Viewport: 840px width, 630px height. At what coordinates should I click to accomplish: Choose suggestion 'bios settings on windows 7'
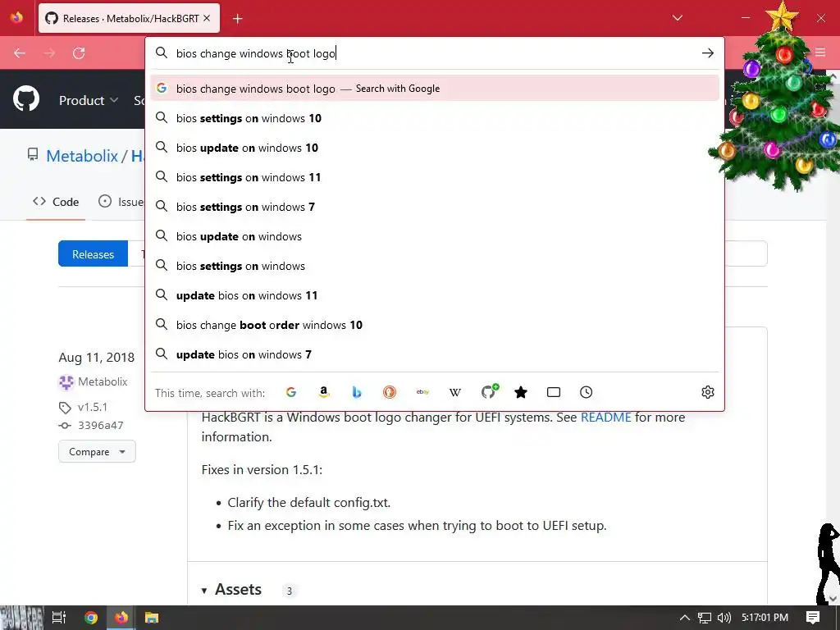tap(435, 206)
